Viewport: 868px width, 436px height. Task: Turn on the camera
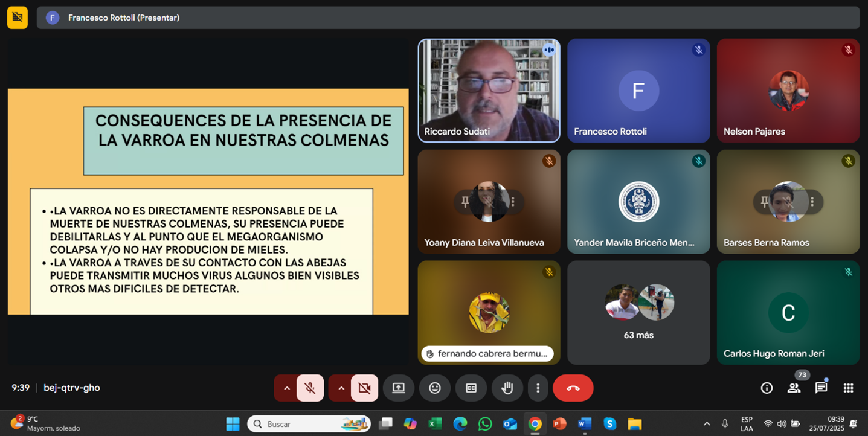[x=364, y=388]
